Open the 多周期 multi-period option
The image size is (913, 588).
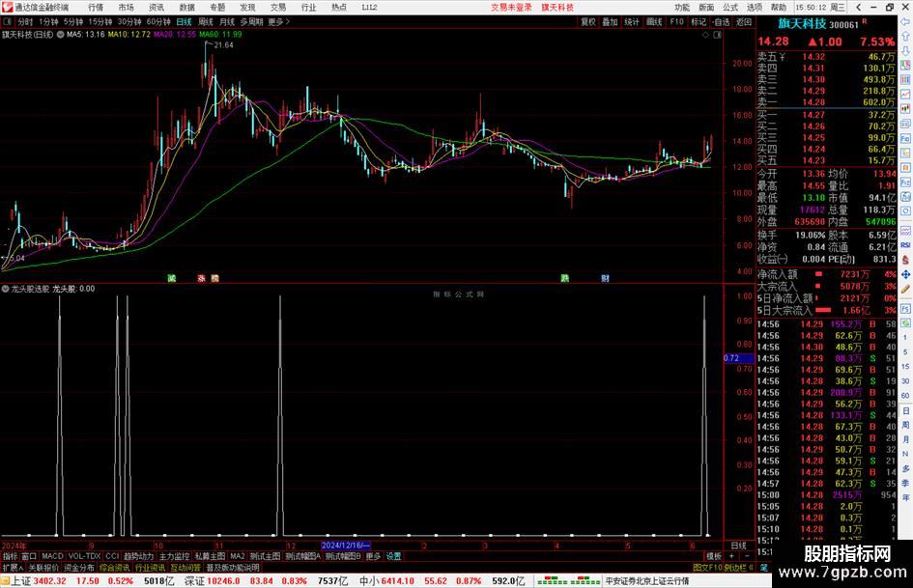(251, 21)
